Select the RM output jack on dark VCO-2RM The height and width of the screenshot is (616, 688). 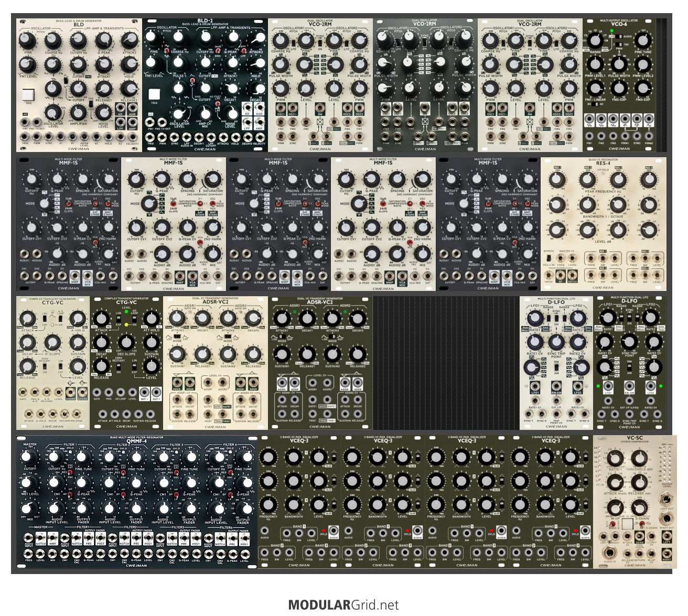[425, 108]
